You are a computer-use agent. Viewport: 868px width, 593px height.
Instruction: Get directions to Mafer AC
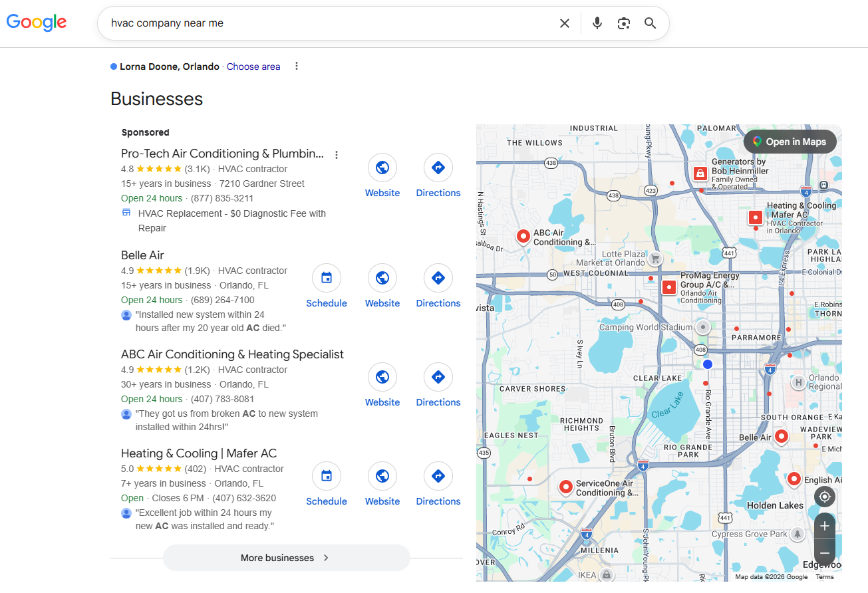click(438, 476)
